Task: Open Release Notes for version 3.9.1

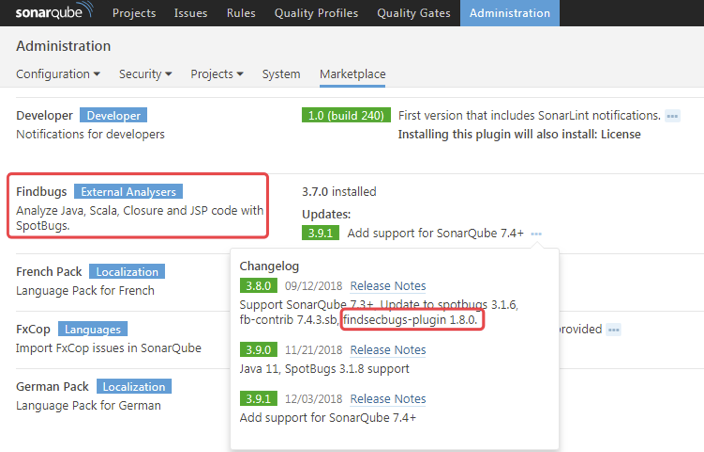Action: (388, 399)
